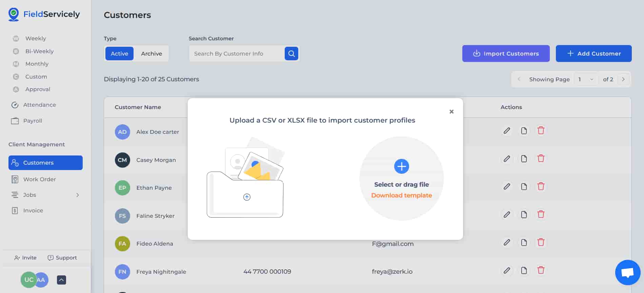The height and width of the screenshot is (293, 644).
Task: Delete Casey Morgan with trash icon
Action: coord(541,159)
